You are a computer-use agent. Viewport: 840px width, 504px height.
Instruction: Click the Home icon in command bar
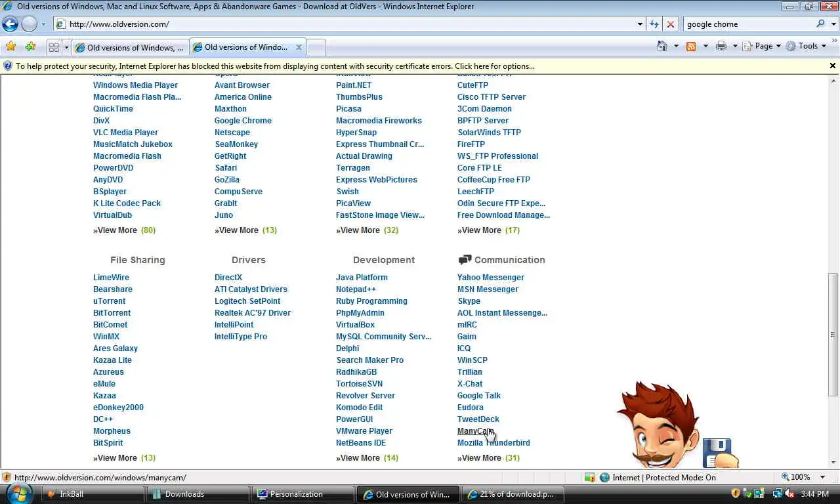(x=663, y=46)
